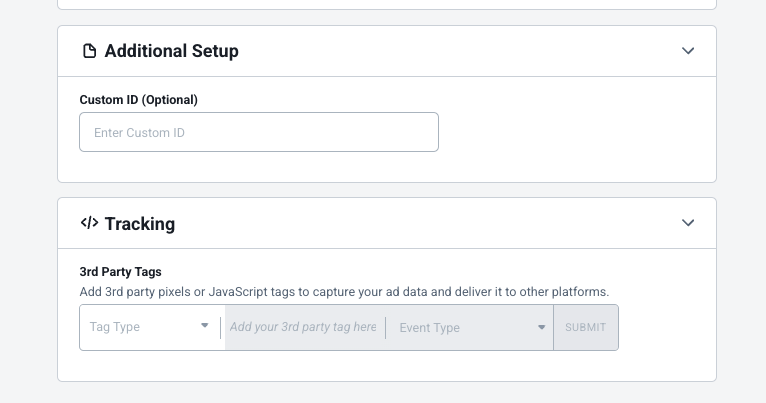Click the document icon beside Additional Setup
The width and height of the screenshot is (766, 403).
(89, 51)
